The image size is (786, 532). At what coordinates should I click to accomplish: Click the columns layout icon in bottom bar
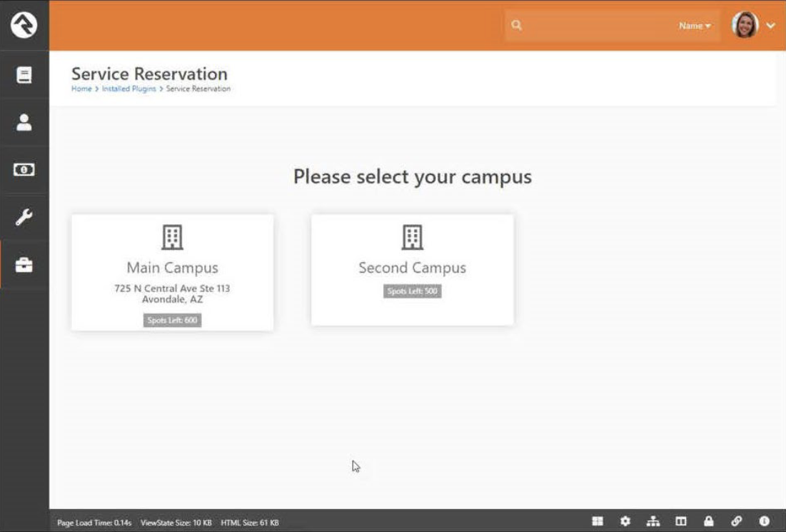(681, 522)
